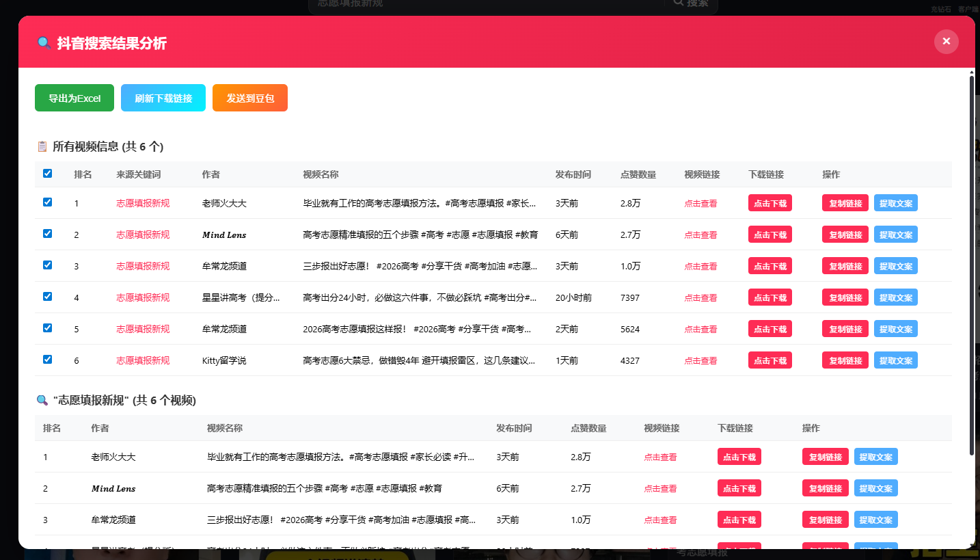Click the magnifier icon beside "志愿填报新规" heading
Image resolution: width=980 pixels, height=560 pixels.
coord(42,400)
